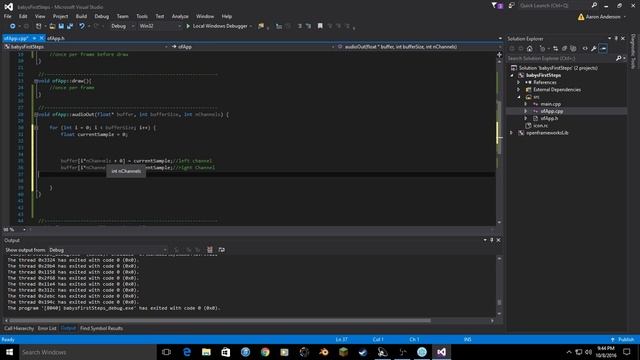Open Blender from the taskbar
The height and width of the screenshot is (360, 640).
pyautogui.click(x=324, y=352)
